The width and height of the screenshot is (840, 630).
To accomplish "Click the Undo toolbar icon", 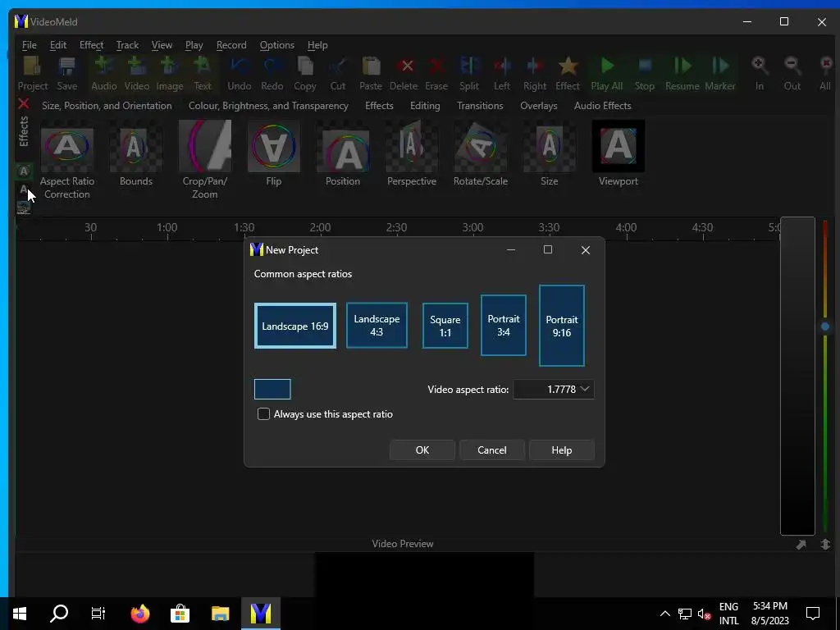I will pyautogui.click(x=239, y=73).
